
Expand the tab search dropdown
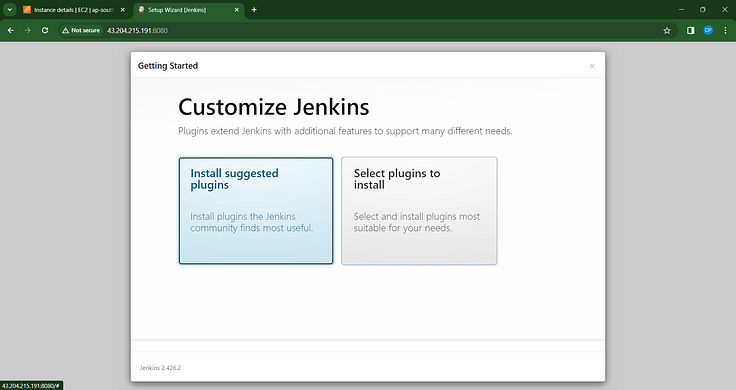9,10
